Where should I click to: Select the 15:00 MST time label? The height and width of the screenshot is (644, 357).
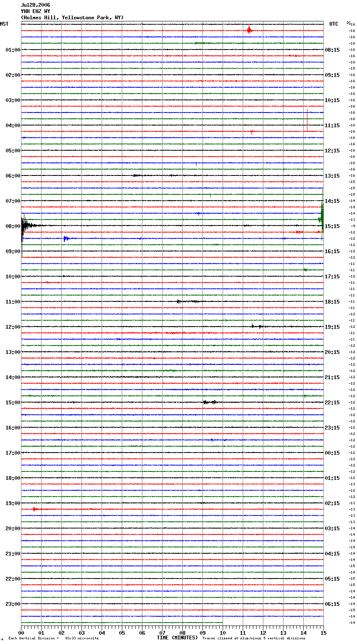[x=13, y=403]
